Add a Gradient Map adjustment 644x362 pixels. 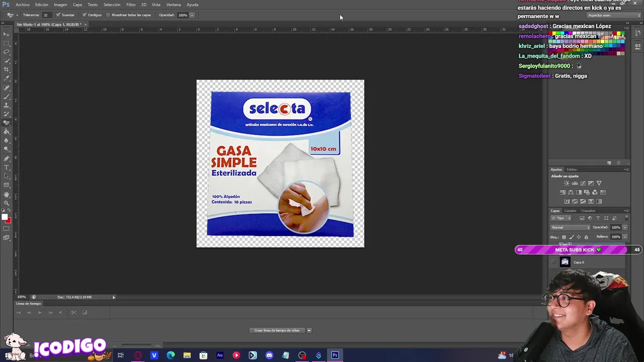(x=599, y=201)
